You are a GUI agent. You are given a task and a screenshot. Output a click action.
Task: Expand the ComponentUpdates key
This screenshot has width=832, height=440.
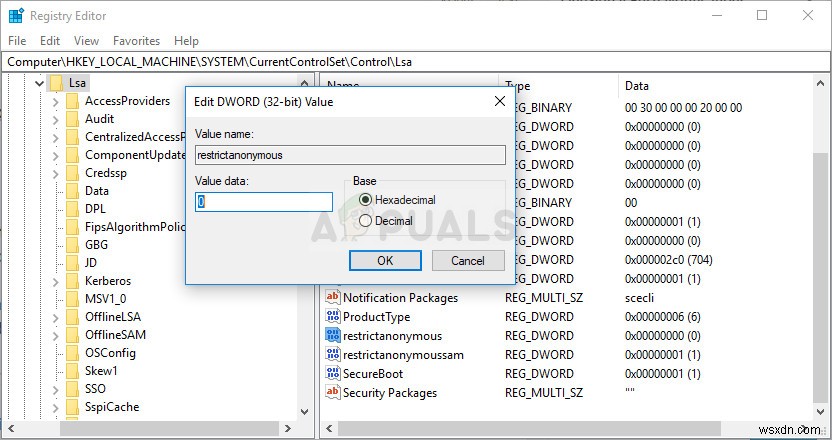[x=56, y=156]
